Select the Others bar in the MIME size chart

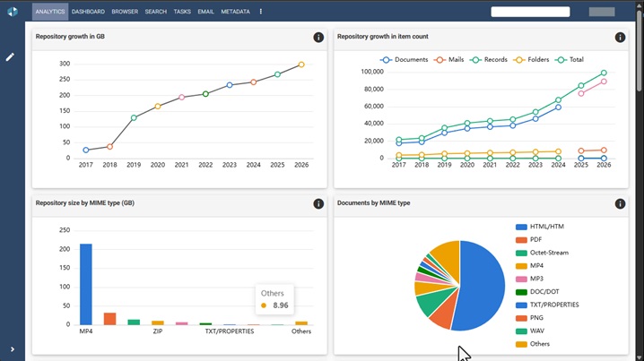pyautogui.click(x=301, y=322)
